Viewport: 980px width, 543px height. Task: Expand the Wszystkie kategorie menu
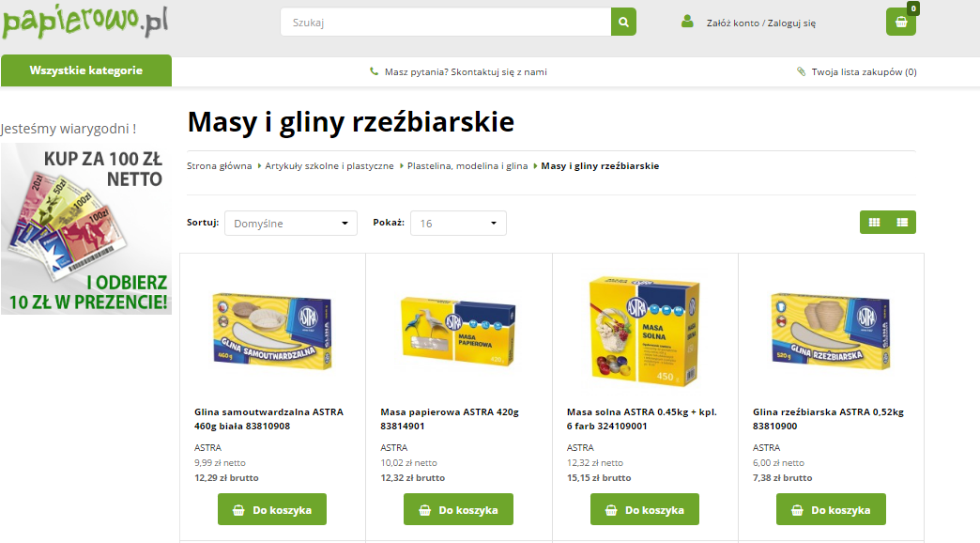pos(86,70)
